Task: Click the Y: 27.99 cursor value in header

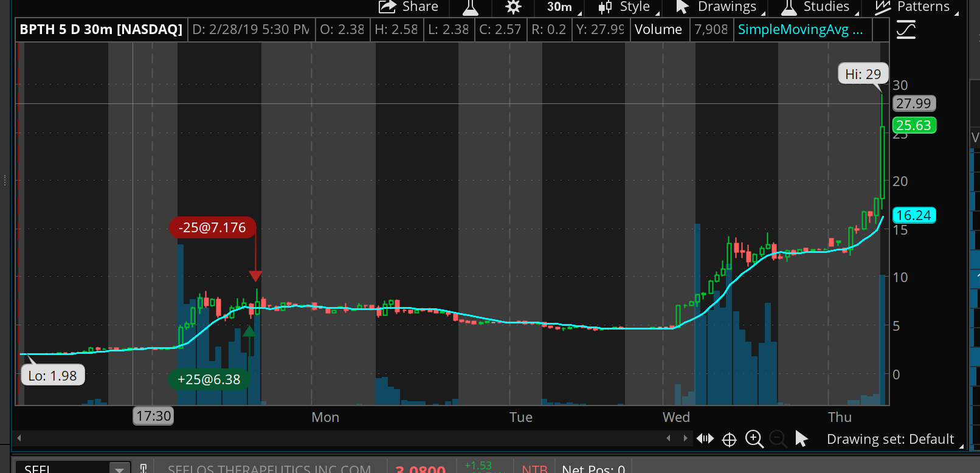Action: pos(599,29)
